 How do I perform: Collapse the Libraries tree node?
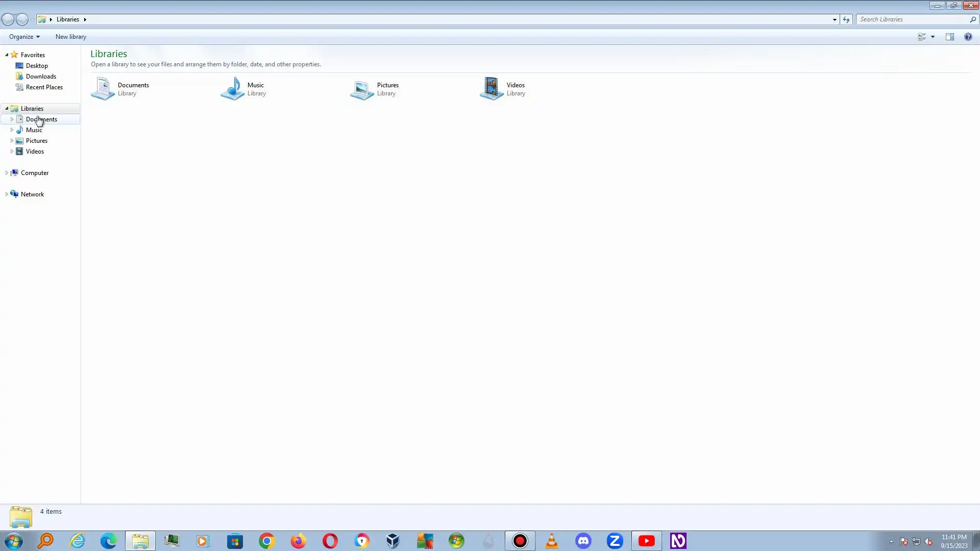tap(7, 109)
